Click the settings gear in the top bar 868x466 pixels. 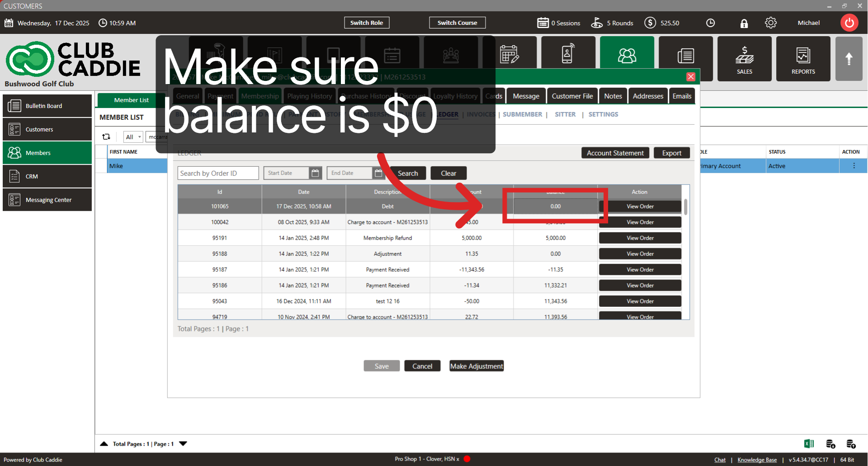[771, 23]
